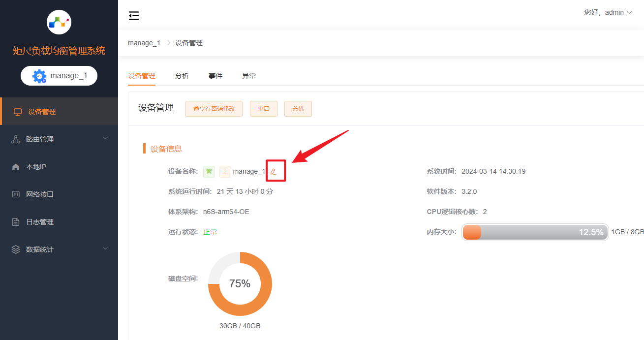Viewport: 644px width, 340px height.
Task: Click the gear icon on manage_1 pill
Action: 39,75
